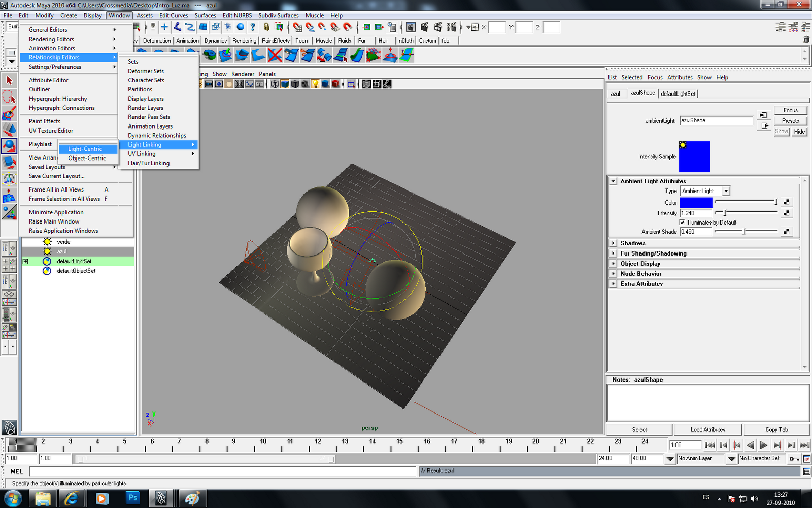Expand the defaultLightSet tree item
This screenshot has width=812, height=508.
click(x=25, y=261)
